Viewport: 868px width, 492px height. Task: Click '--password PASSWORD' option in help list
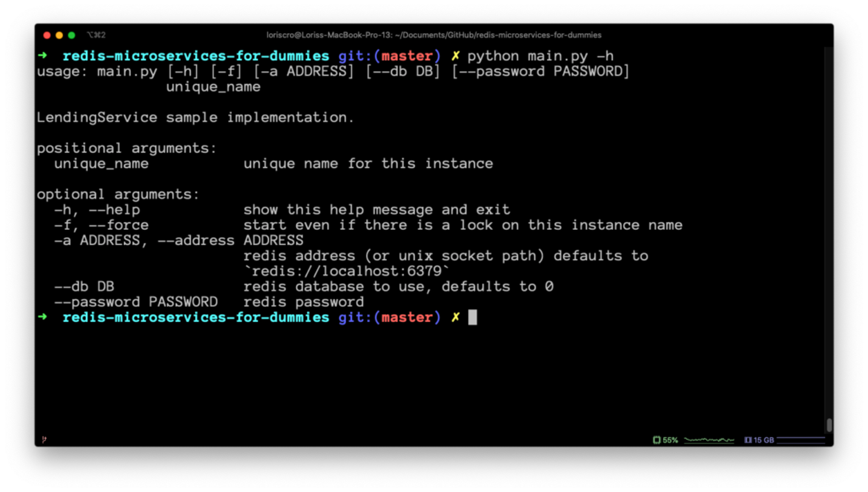pos(136,302)
